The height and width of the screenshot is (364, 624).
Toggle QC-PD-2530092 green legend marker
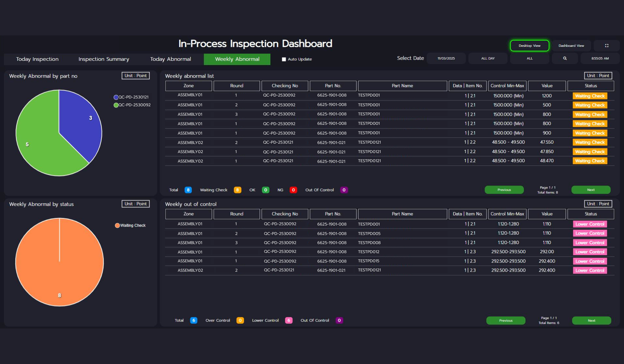[x=116, y=105]
